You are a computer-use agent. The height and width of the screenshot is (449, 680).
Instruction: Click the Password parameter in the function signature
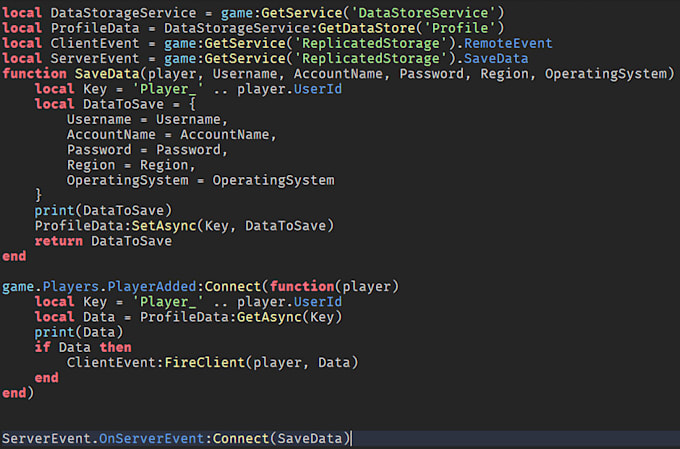(431, 74)
